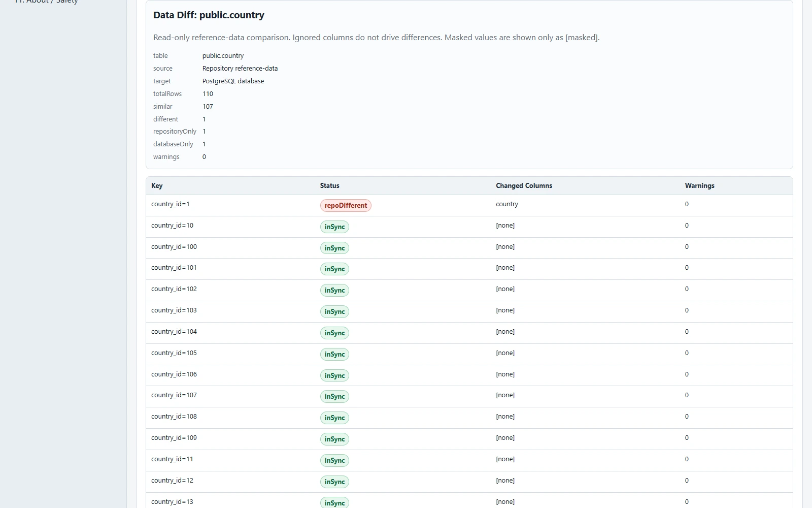
Task: Click the Warnings column header
Action: pos(700,186)
